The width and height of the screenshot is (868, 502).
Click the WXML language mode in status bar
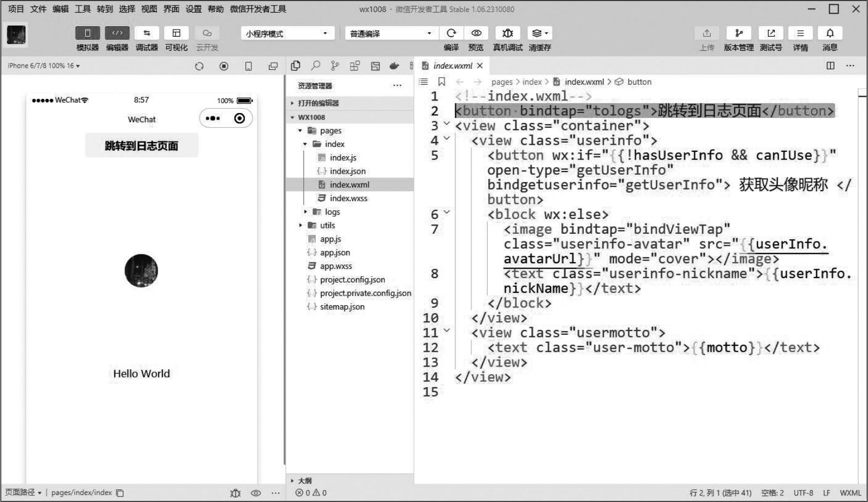coord(851,492)
